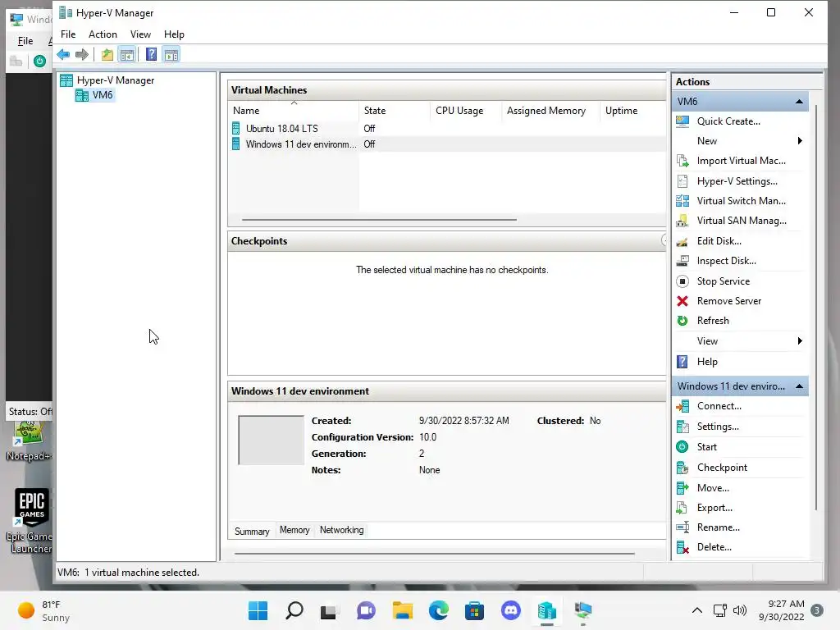Click the VM preview thumbnail
Screen dimensions: 840x630
click(x=271, y=441)
